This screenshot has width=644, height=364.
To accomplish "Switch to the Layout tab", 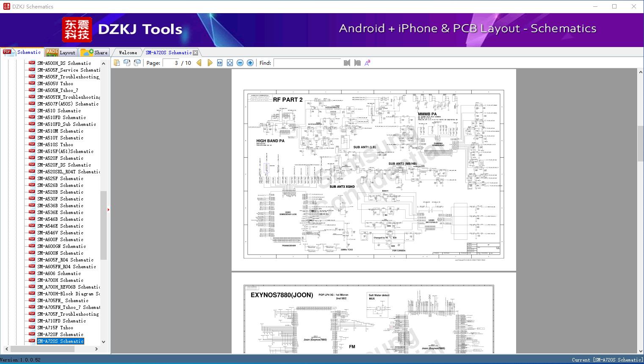I will pos(61,53).
